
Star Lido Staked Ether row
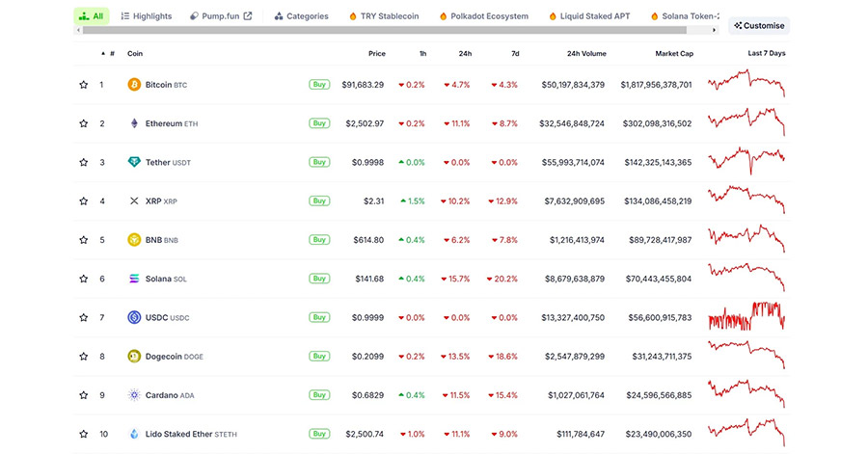84,434
